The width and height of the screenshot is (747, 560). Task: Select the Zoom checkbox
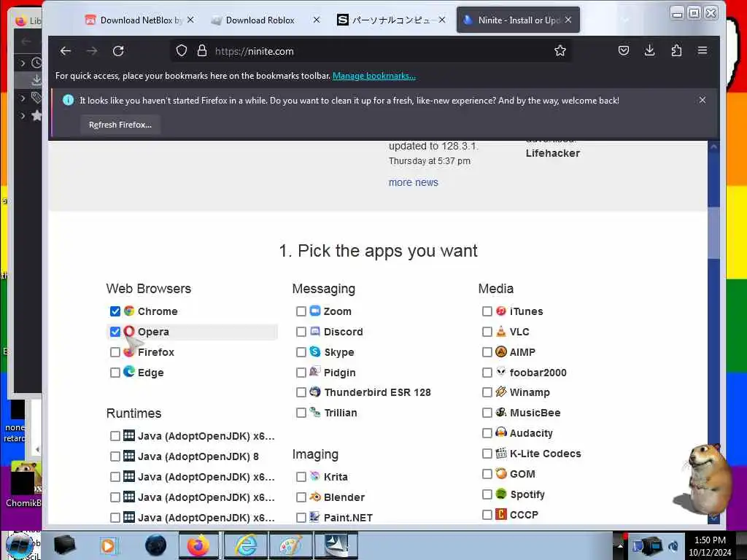[x=301, y=311]
